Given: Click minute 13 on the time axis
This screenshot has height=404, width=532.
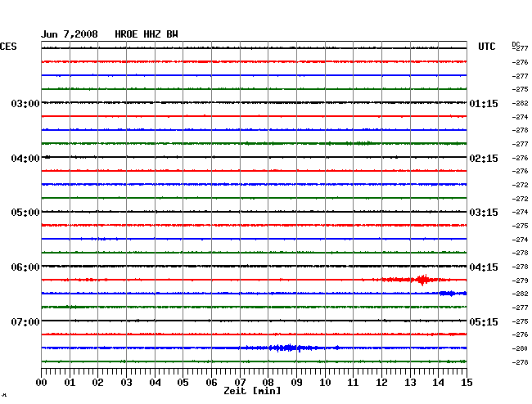Looking at the screenshot, I should click(410, 382).
